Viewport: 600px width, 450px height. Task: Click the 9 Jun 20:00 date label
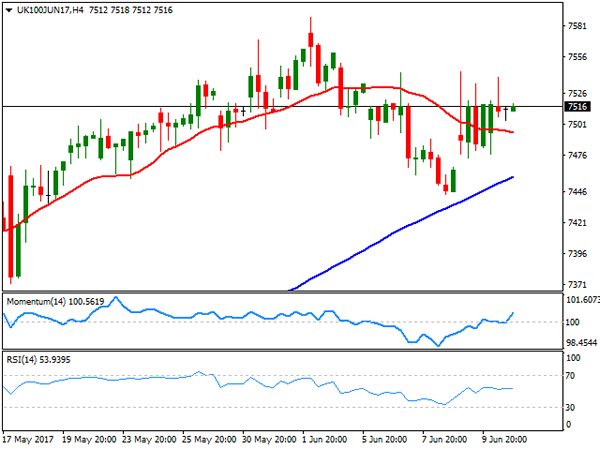[504, 439]
